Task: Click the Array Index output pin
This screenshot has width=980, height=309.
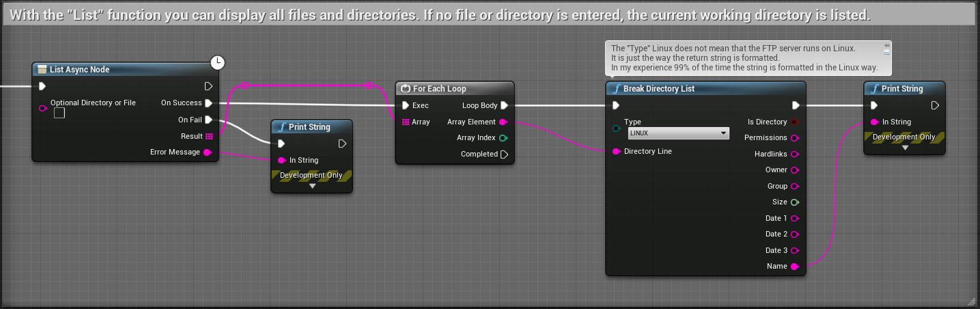Action: [x=503, y=138]
